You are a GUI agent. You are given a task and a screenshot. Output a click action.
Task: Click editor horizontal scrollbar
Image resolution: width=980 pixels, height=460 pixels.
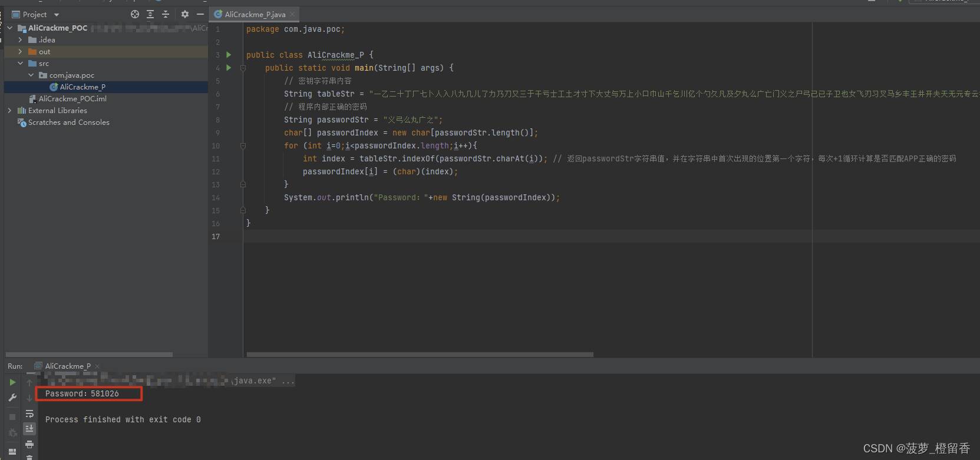click(420, 355)
